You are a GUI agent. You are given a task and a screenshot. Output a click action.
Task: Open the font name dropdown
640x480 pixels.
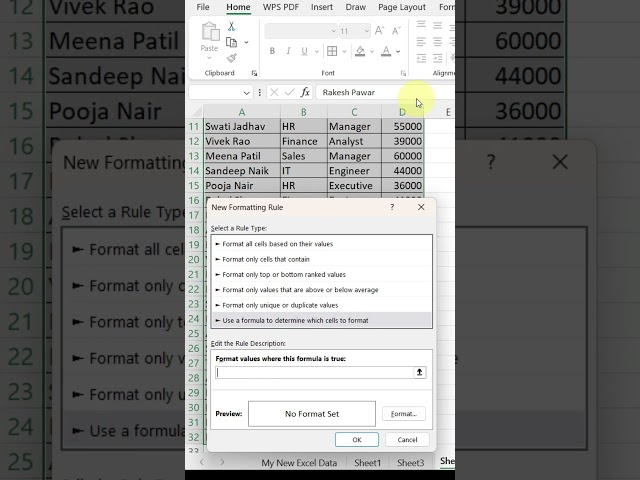[333, 31]
